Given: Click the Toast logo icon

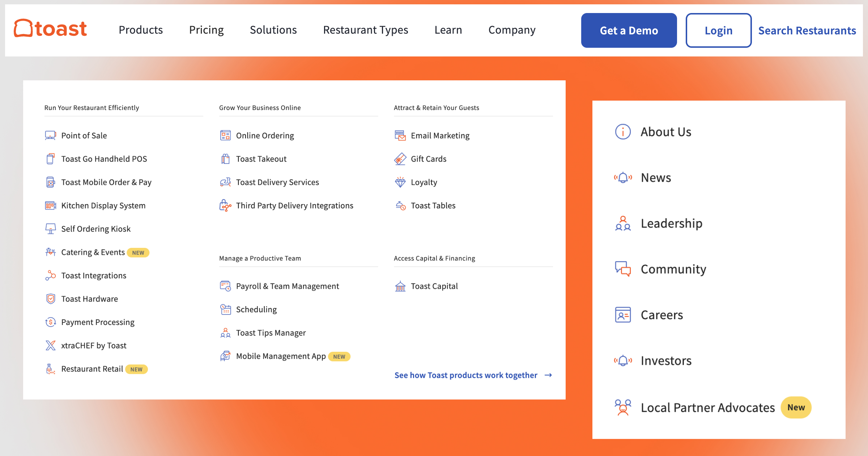Looking at the screenshot, I should (x=23, y=29).
